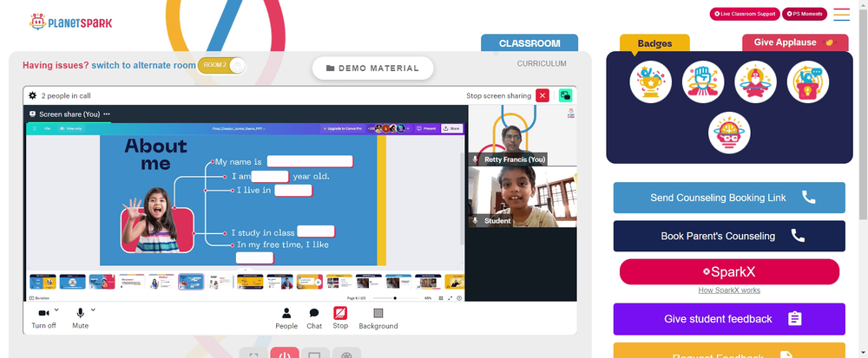The width and height of the screenshot is (868, 358).
Task: Award the trophy badge
Action: 650,81
